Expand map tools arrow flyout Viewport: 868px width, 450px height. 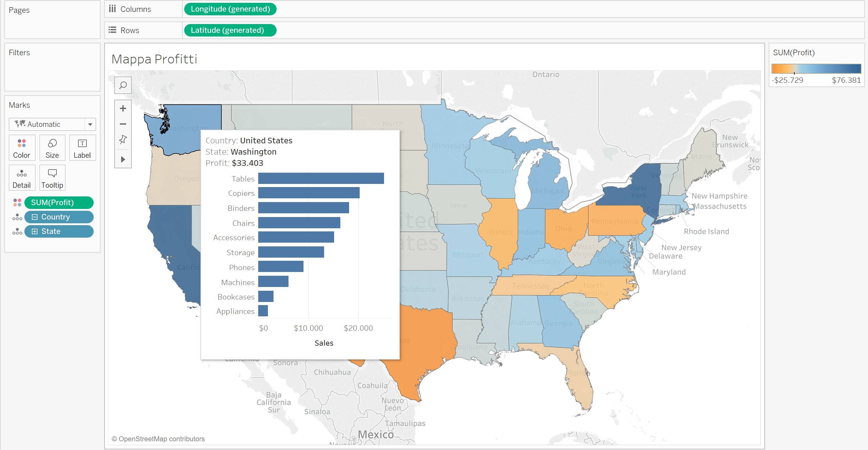click(123, 160)
